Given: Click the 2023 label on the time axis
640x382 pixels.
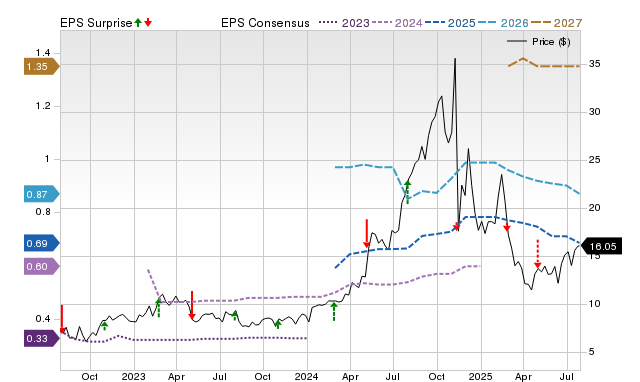Looking at the screenshot, I should [133, 376].
